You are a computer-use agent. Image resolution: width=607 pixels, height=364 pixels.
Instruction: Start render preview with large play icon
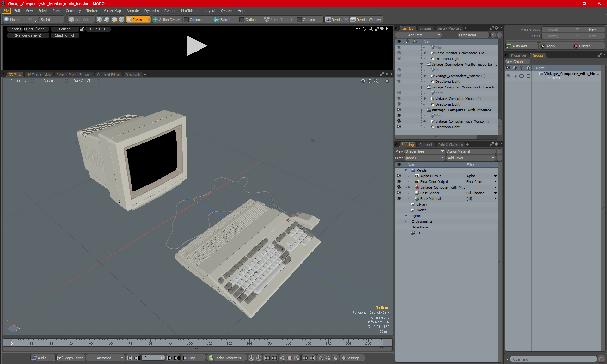pos(197,46)
